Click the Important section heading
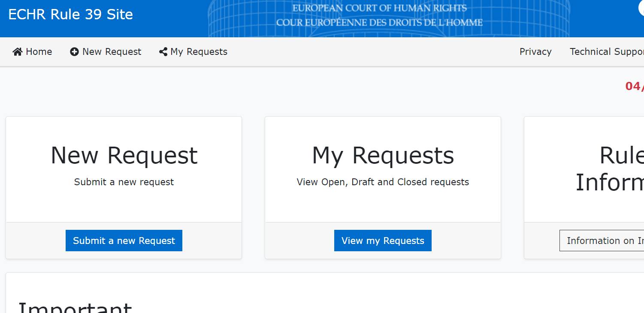The height and width of the screenshot is (313, 644). (x=75, y=307)
